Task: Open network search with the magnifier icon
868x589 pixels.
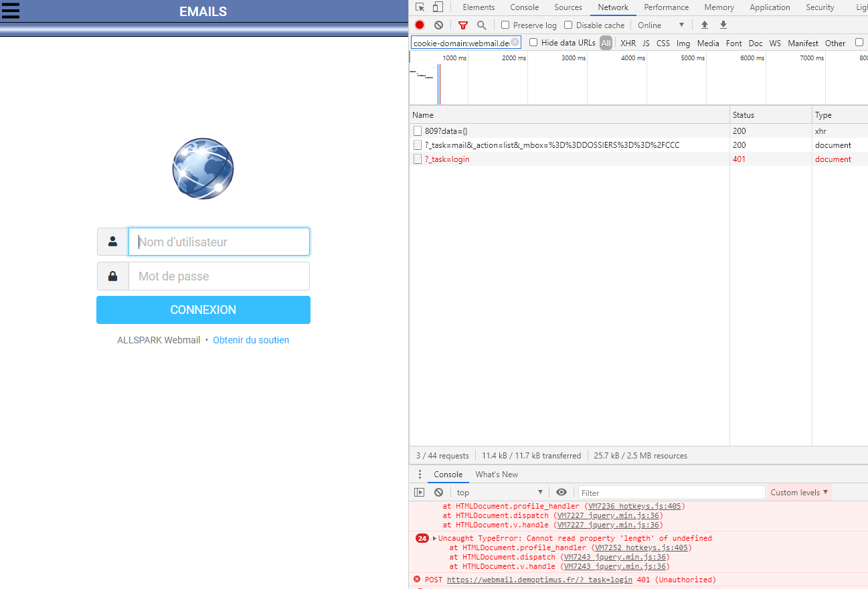Action: pos(482,25)
